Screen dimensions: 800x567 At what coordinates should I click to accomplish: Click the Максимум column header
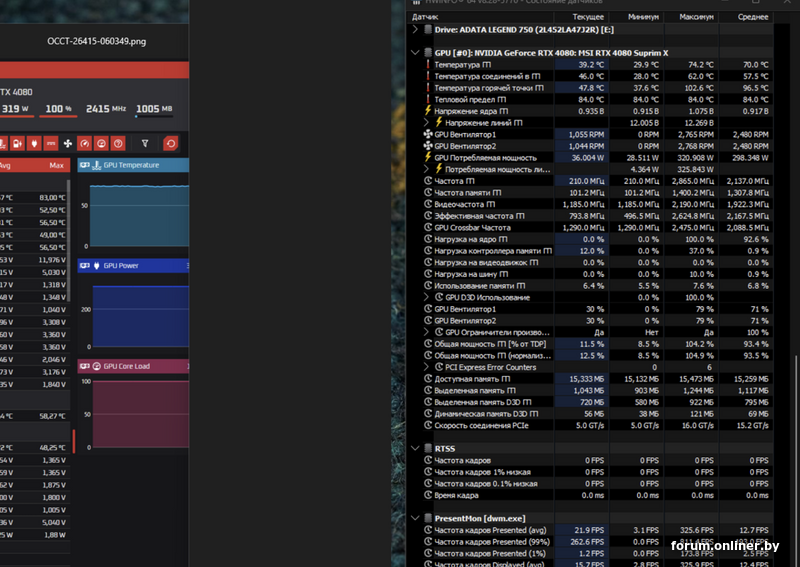pyautogui.click(x=696, y=17)
